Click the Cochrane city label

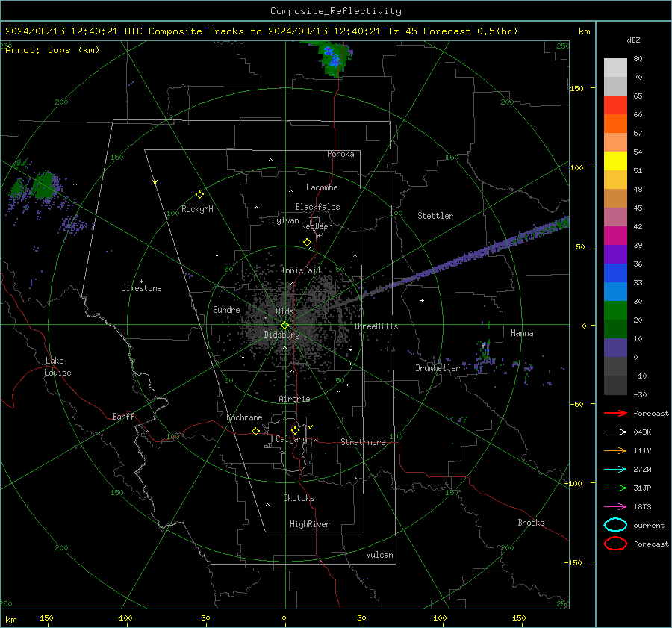[244, 417]
